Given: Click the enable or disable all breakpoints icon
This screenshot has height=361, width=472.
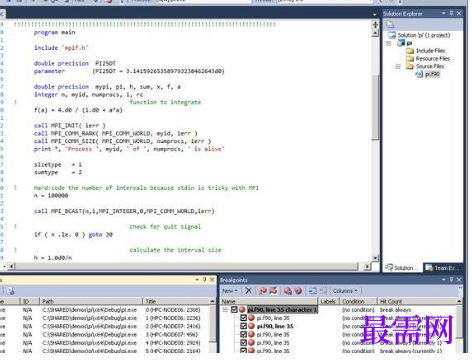Looking at the screenshot, I should click(x=273, y=291).
